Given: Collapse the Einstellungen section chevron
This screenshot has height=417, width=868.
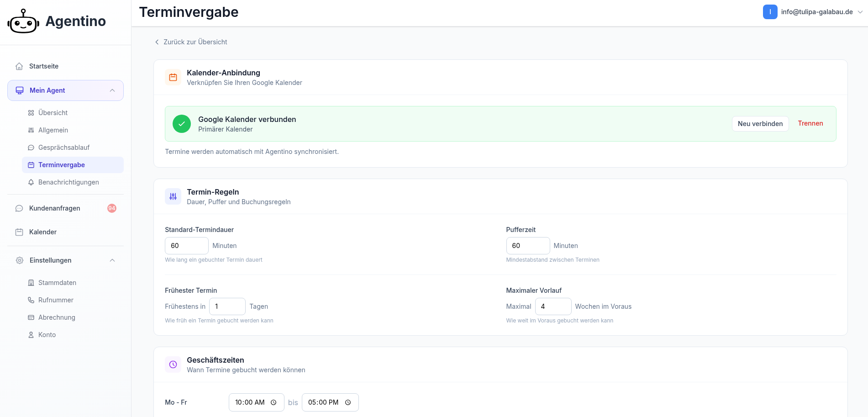Looking at the screenshot, I should pyautogui.click(x=112, y=260).
